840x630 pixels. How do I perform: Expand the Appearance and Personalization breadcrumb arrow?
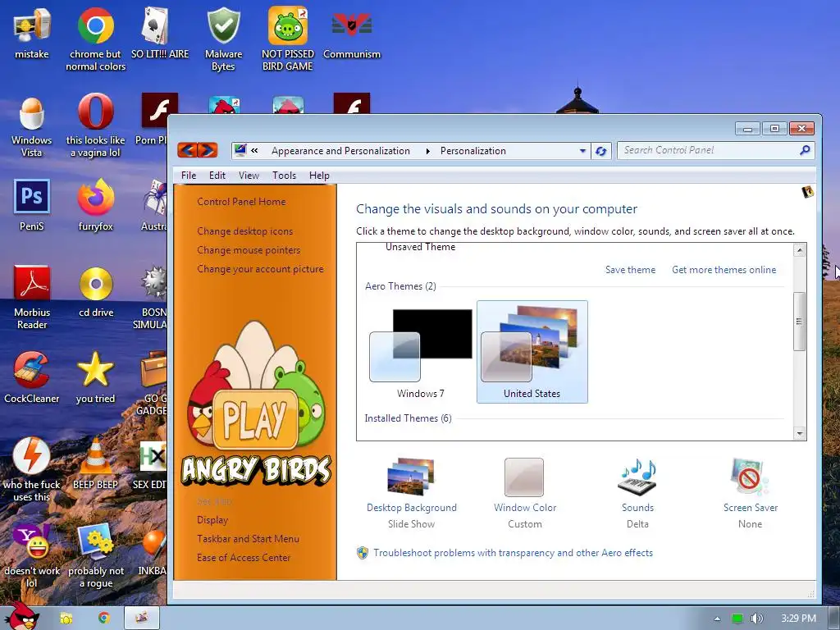[427, 151]
